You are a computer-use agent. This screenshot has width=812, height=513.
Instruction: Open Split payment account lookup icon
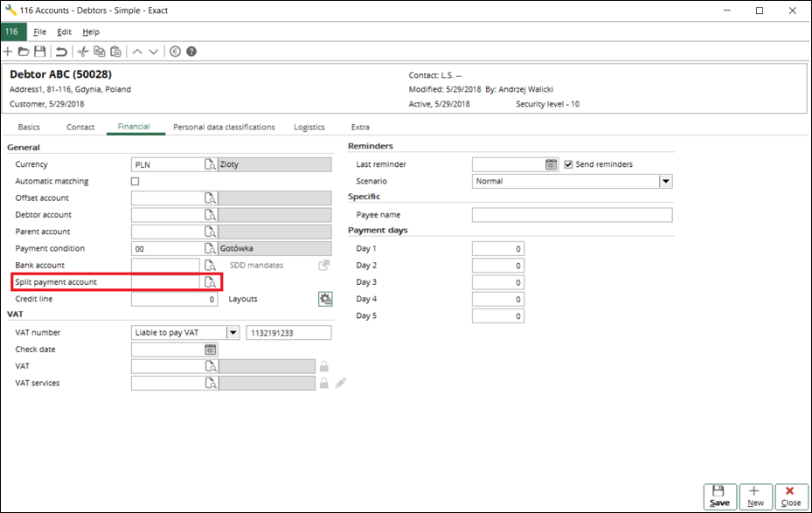tap(211, 282)
